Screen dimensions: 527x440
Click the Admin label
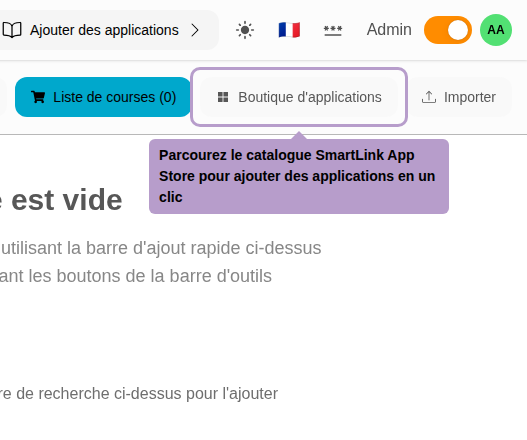389,30
